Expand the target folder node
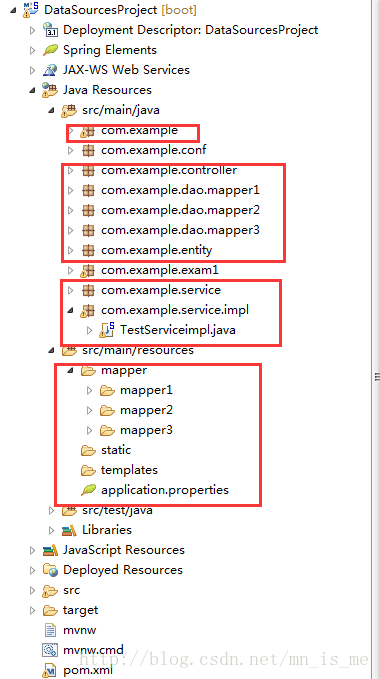Viewport: 380px width, 679px height. pos(32,610)
